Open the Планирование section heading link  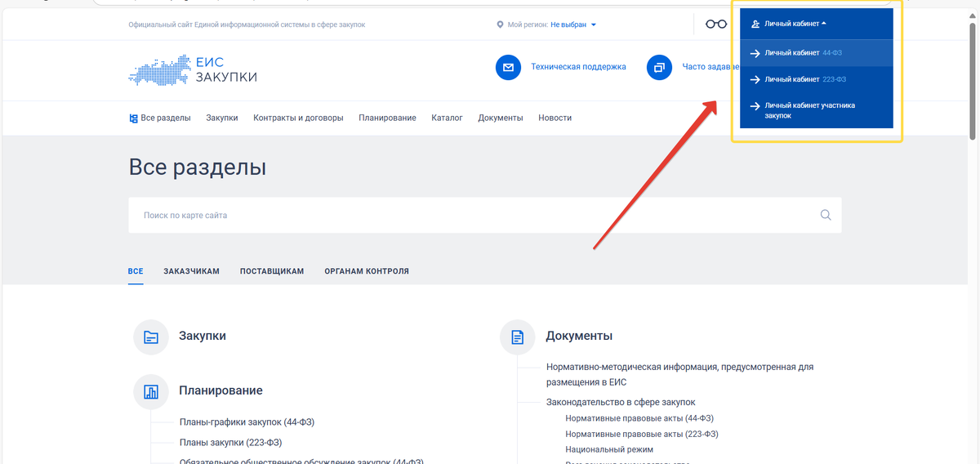tap(220, 390)
